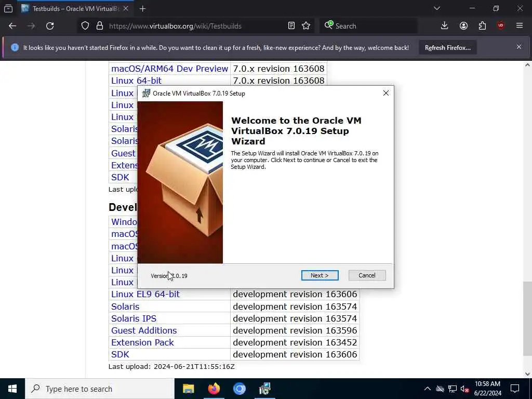Reload the Testbuilds page
Viewport: 532px width, 399px height.
coord(50,26)
